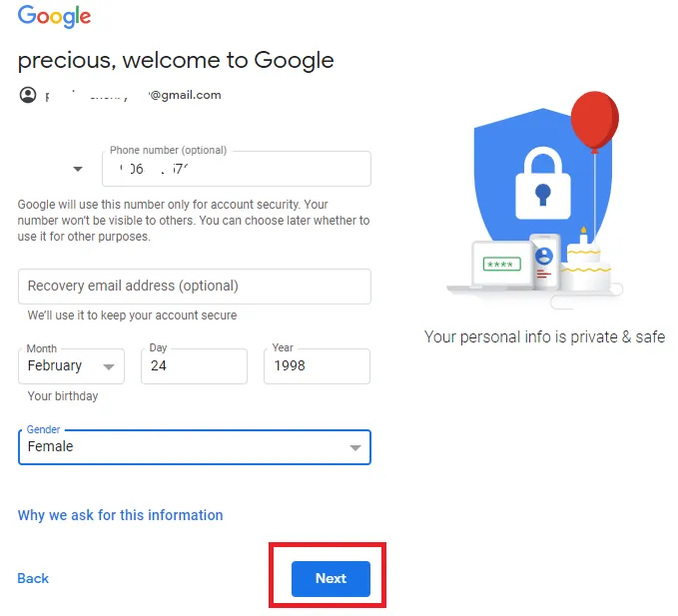Image resolution: width=678 pixels, height=616 pixels.
Task: Click the red balloon illustration
Action: [594, 121]
